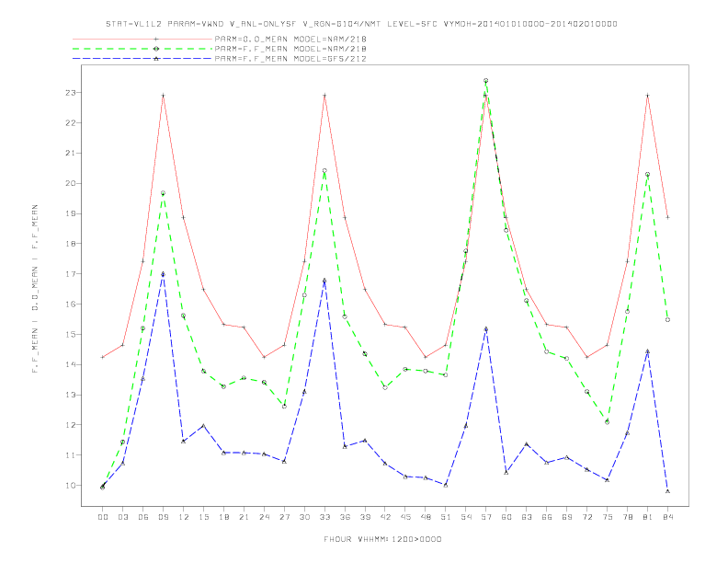
Task: Click x-axis forecast hour 03
Action: point(122,517)
